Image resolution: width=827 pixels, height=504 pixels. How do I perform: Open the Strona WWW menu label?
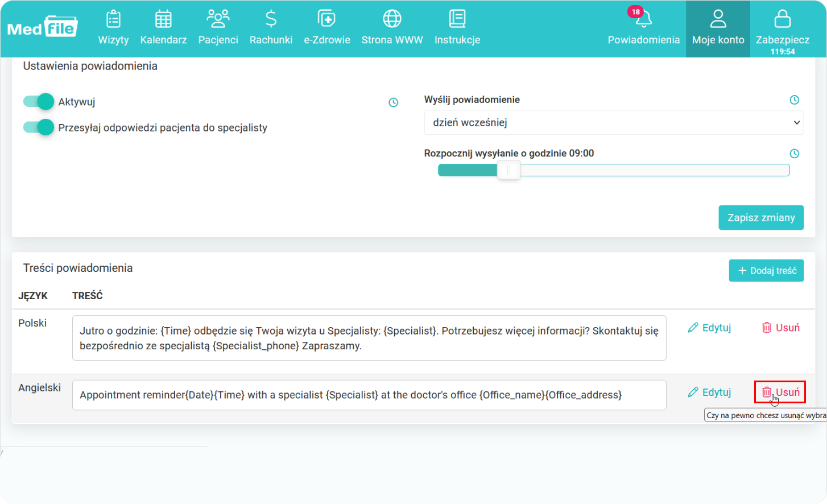click(392, 40)
